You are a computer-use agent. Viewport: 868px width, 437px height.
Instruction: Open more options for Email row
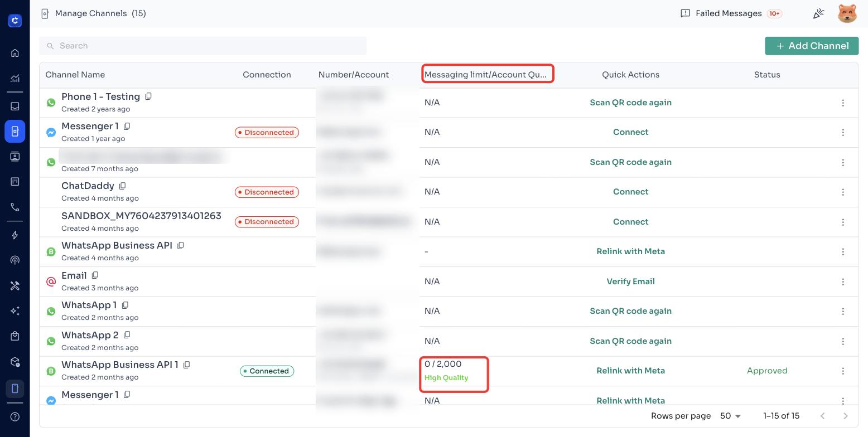pyautogui.click(x=843, y=281)
